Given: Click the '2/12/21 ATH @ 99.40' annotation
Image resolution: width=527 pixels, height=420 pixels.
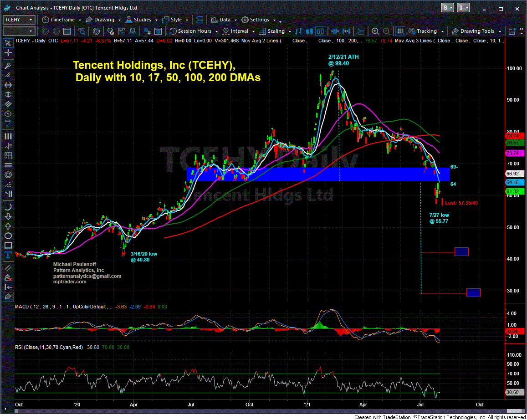Looking at the screenshot, I should pos(343,60).
